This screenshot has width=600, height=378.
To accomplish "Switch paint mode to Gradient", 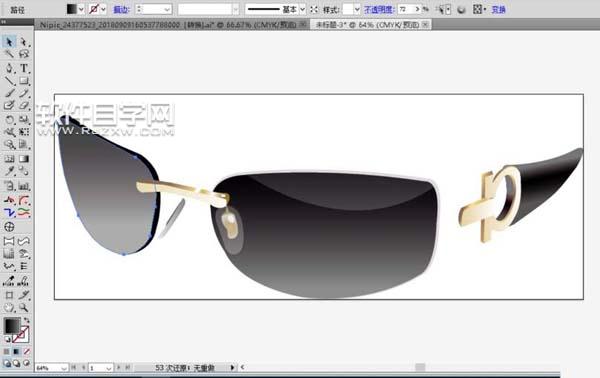I will (16, 351).
